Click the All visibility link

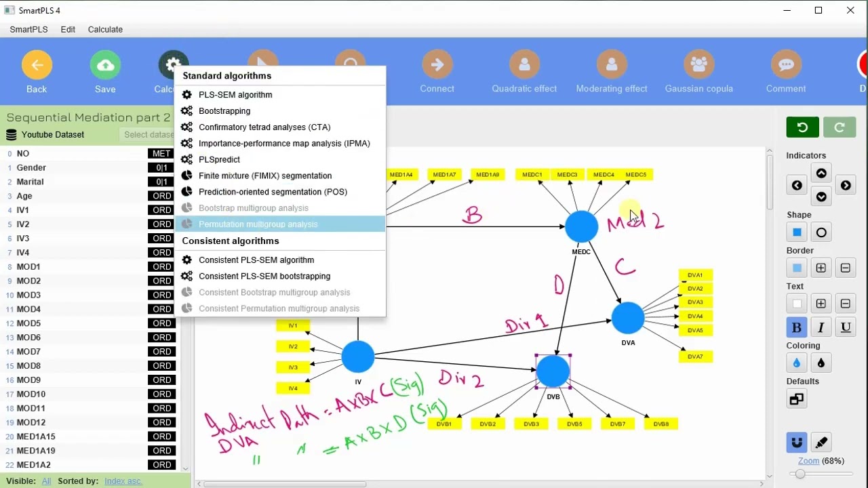46,481
